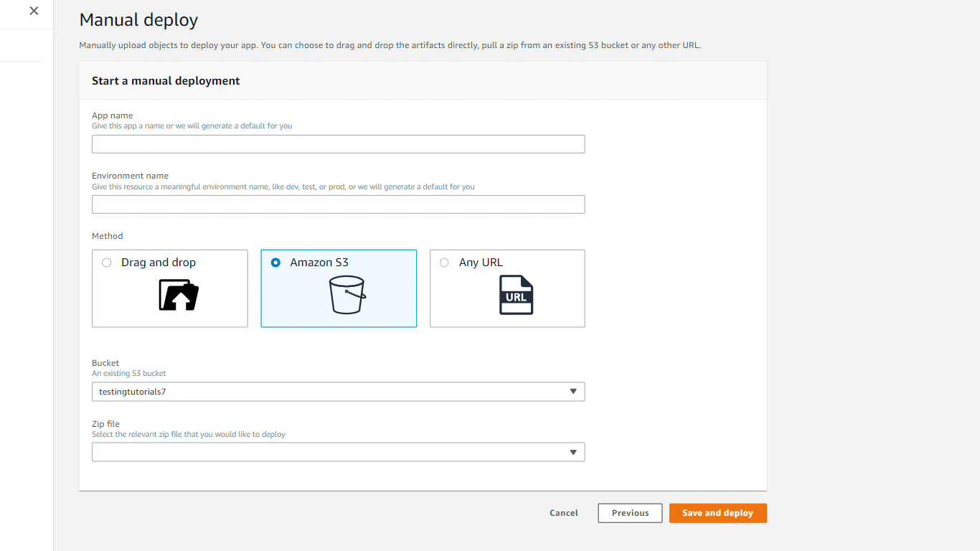Click inside the App name field
The image size is (980, 551).
point(338,143)
